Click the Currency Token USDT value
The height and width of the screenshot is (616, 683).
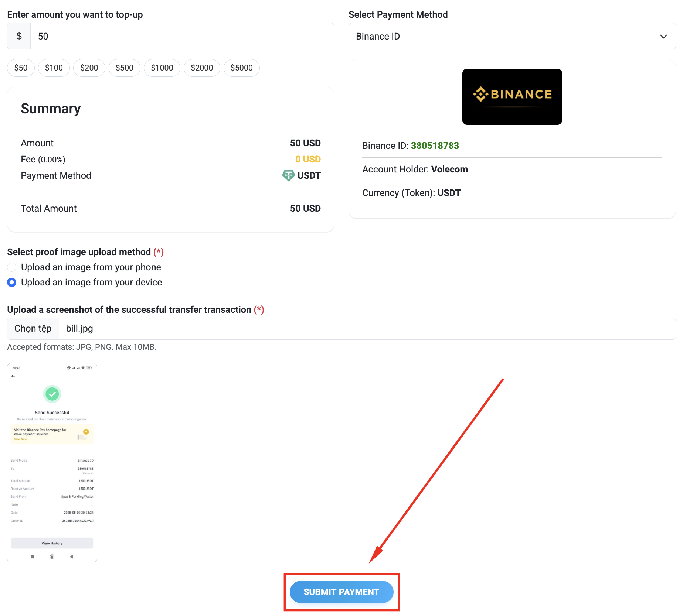(x=449, y=193)
